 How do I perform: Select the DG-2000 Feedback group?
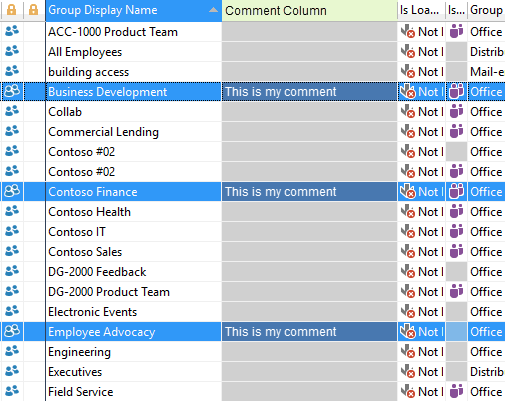[97, 272]
